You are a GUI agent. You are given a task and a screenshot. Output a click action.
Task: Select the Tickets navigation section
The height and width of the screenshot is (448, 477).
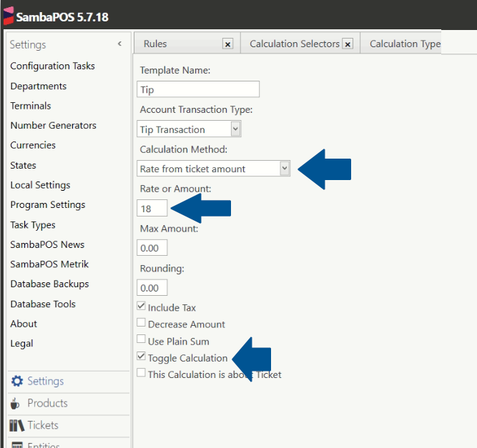tap(69, 425)
